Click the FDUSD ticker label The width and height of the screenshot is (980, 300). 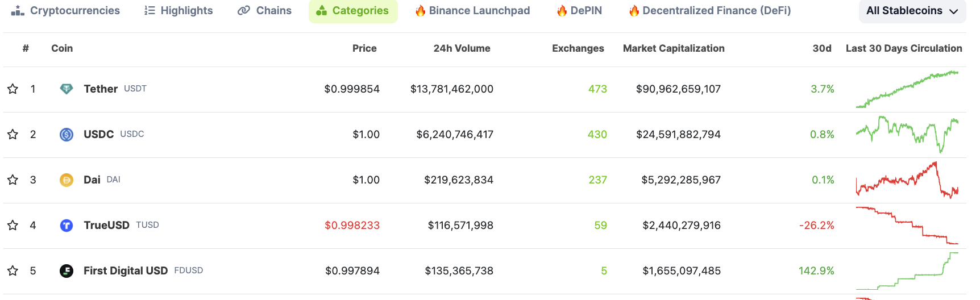(189, 270)
